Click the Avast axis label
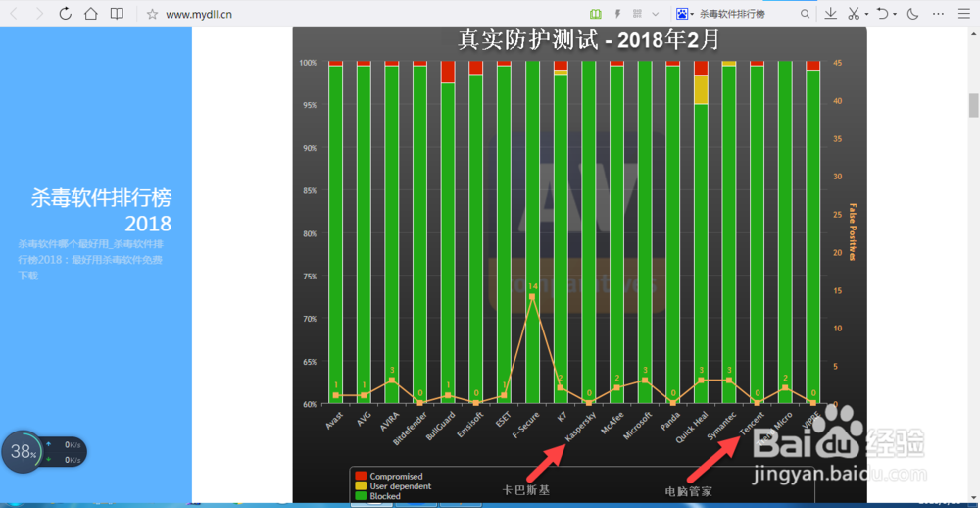Screen dimensions: 980x508 (334, 419)
